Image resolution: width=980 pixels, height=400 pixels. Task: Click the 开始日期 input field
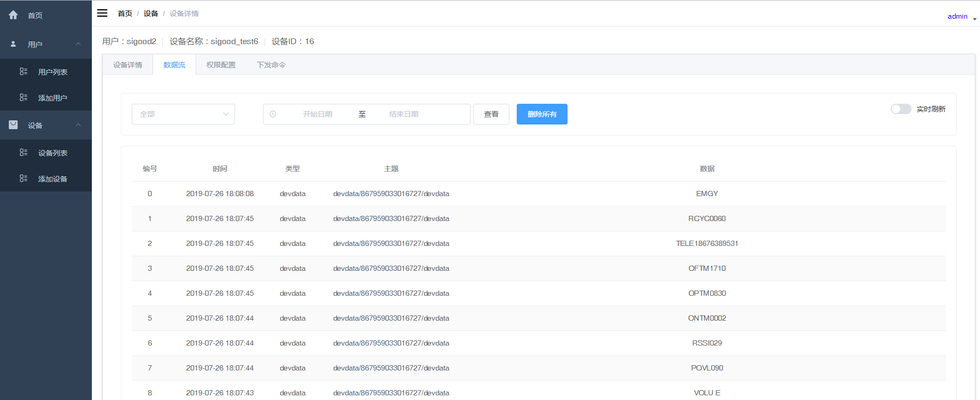pos(318,114)
